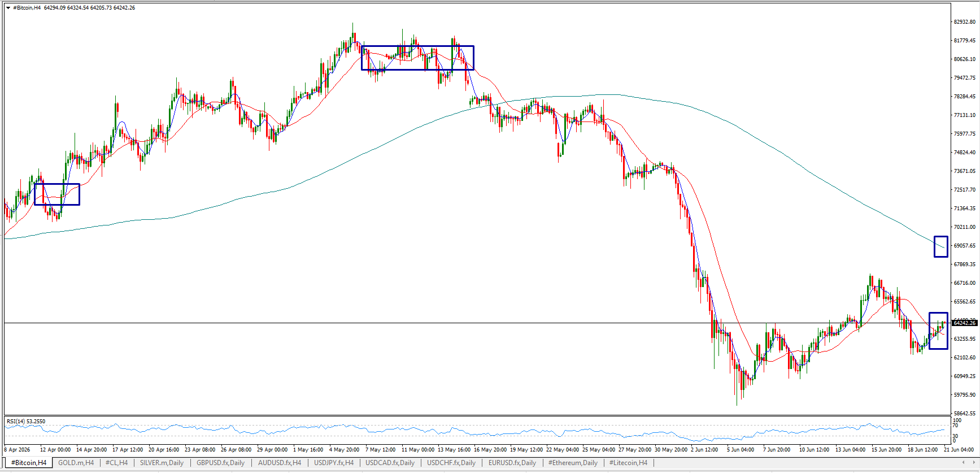Click the 78284.45 price scale value
This screenshot has height=473, width=980.
pos(964,97)
